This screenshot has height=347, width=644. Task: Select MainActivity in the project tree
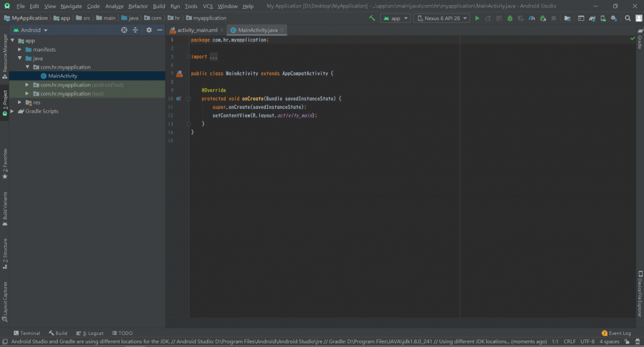pyautogui.click(x=62, y=76)
